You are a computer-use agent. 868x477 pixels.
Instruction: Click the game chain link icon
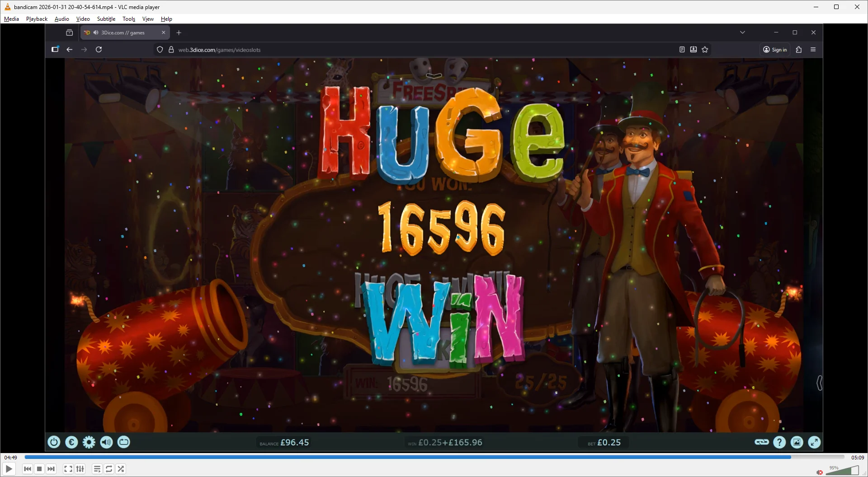tap(762, 442)
